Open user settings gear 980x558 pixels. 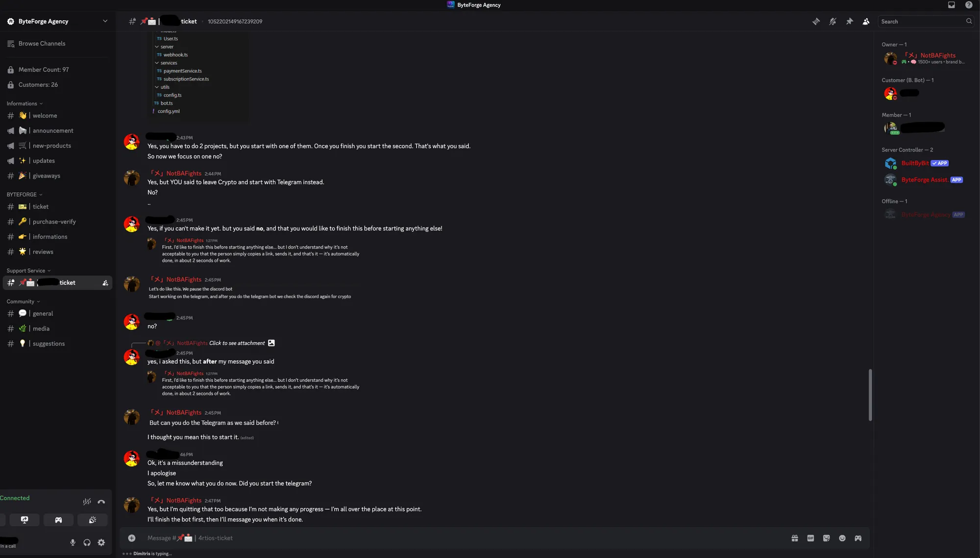pyautogui.click(x=101, y=542)
